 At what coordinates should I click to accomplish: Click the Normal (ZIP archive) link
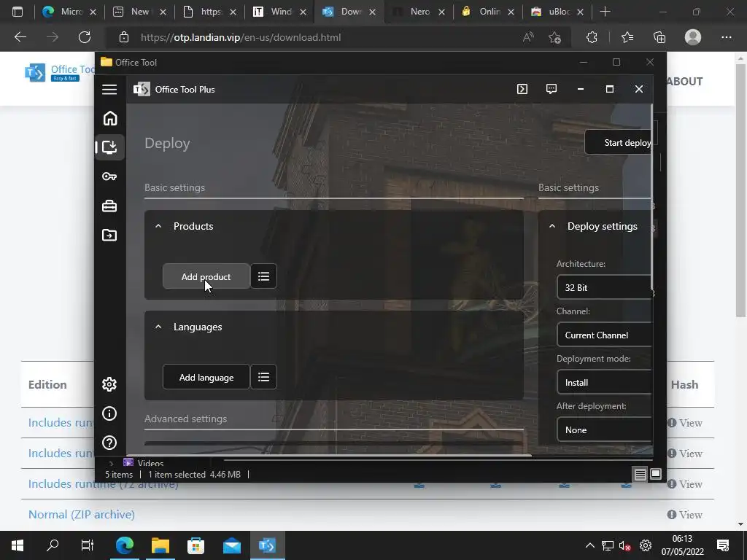[x=82, y=514]
